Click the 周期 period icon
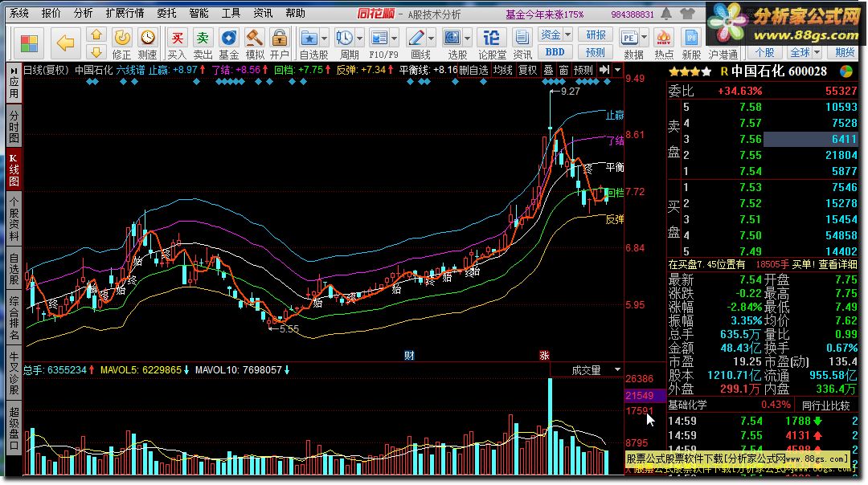868x485 pixels. [344, 38]
